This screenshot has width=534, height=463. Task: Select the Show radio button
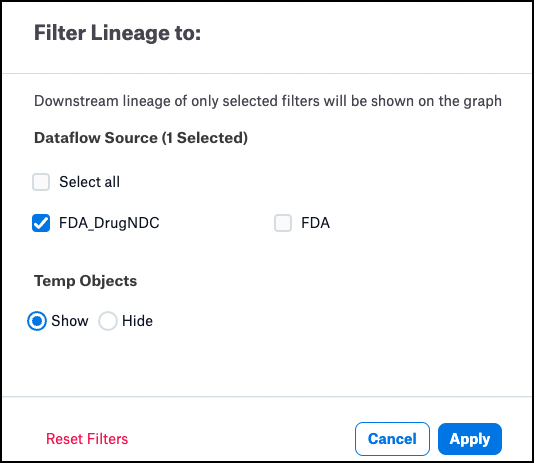coord(37,321)
